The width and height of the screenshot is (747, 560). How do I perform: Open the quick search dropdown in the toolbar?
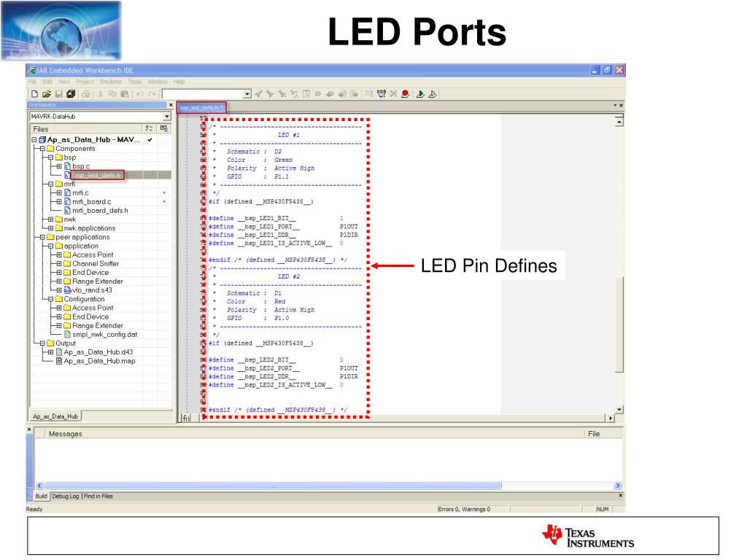click(x=247, y=94)
